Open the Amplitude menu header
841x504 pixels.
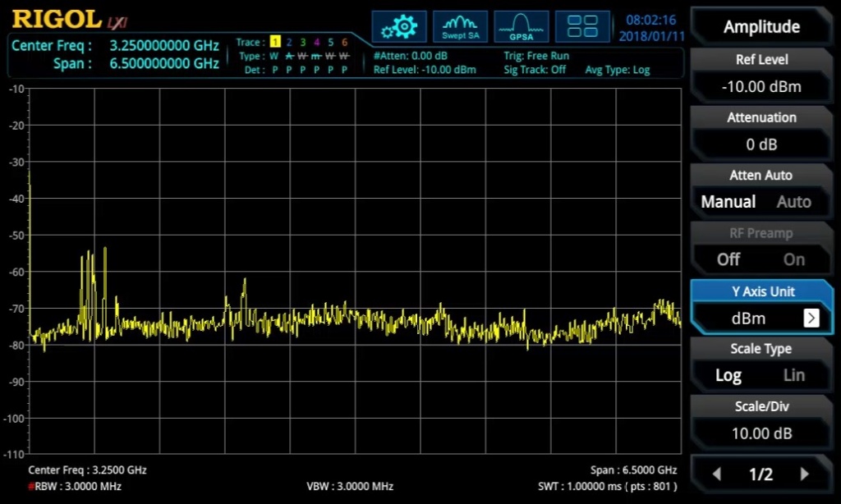[x=761, y=26]
